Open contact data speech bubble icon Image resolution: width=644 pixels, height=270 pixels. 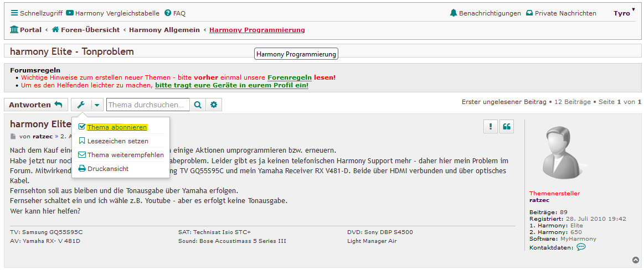(581, 247)
